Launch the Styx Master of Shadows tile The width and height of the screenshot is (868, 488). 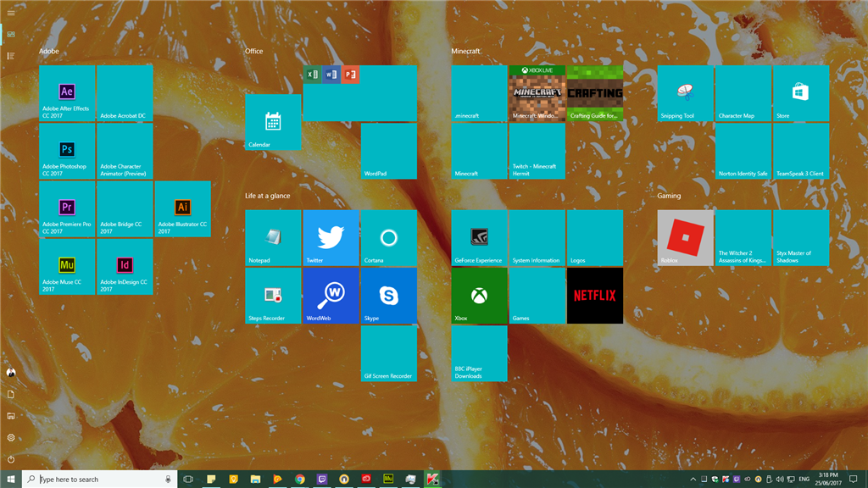pyautogui.click(x=801, y=238)
